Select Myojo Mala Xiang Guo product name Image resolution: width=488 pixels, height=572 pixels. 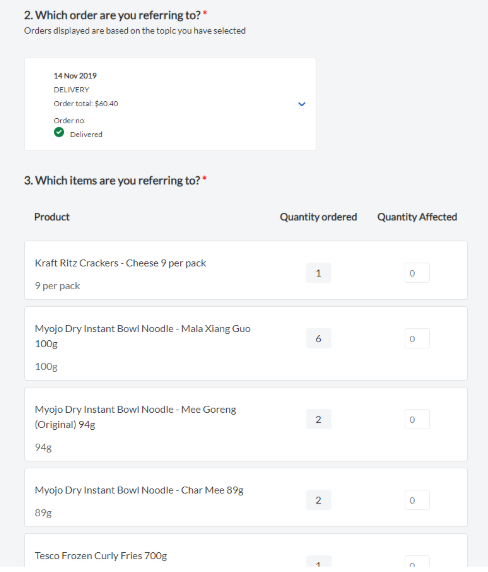click(x=143, y=336)
